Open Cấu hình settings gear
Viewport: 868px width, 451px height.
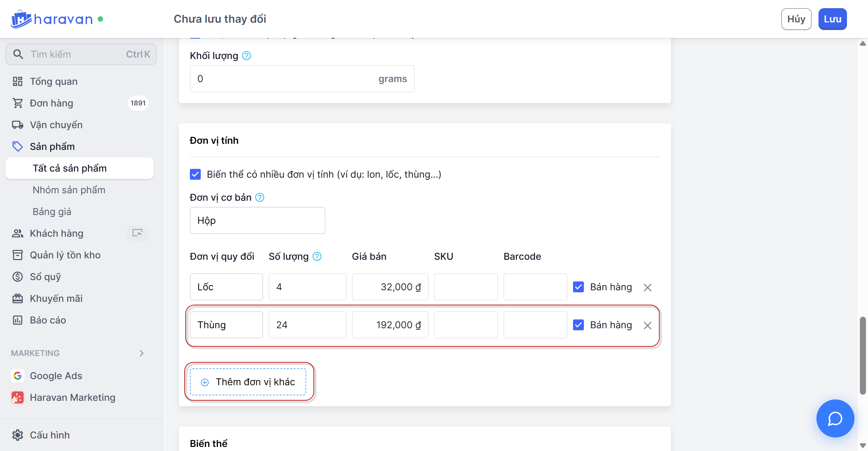(18, 435)
